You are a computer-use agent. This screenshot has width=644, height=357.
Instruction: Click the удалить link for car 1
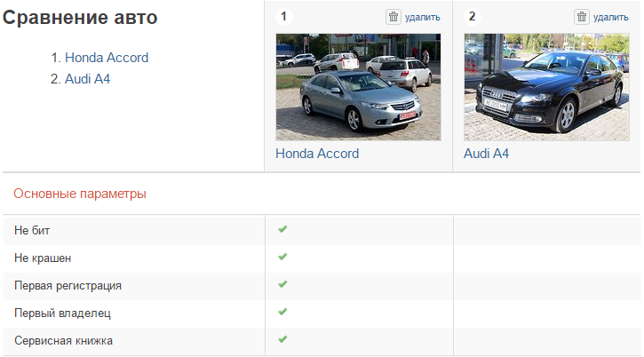422,17
